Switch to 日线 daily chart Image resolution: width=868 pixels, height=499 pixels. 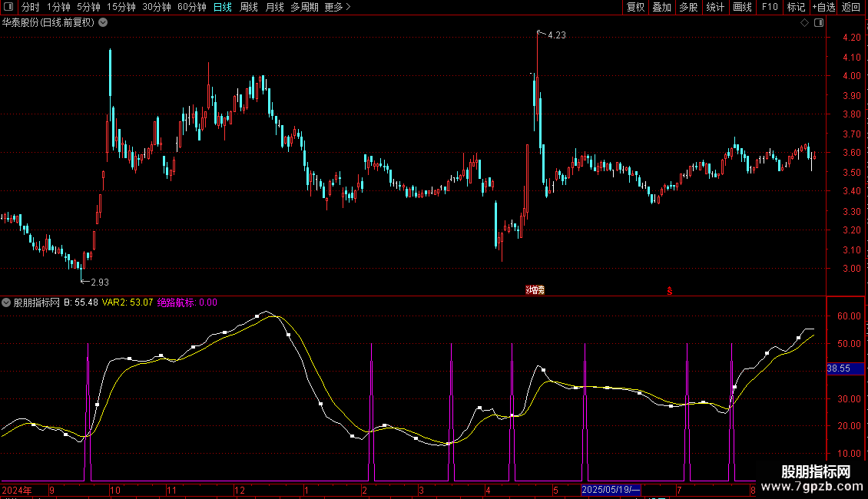coord(223,7)
